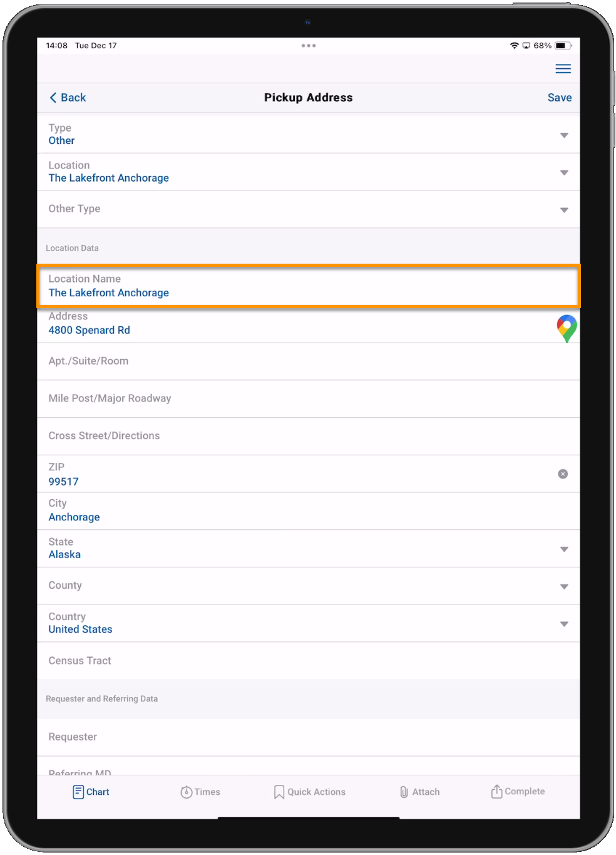Tap the Google Maps pin icon

[x=567, y=328]
